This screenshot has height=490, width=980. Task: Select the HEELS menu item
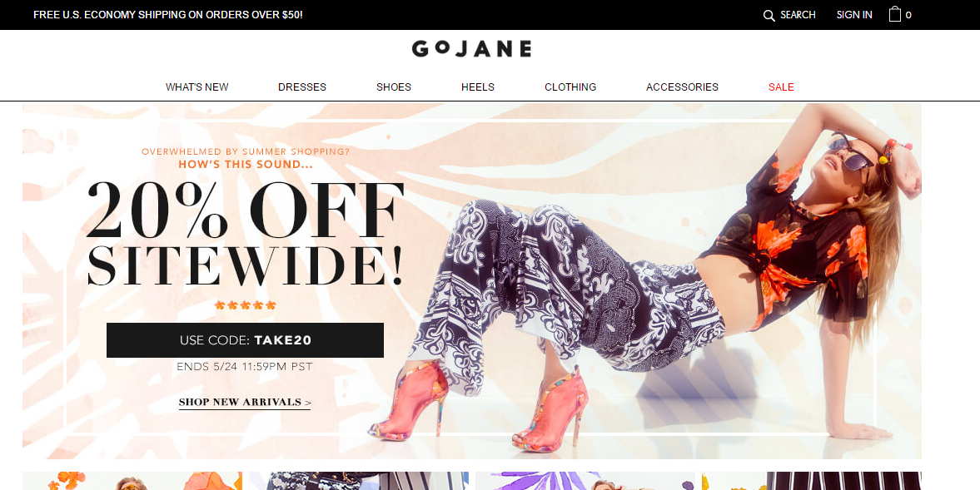[477, 87]
